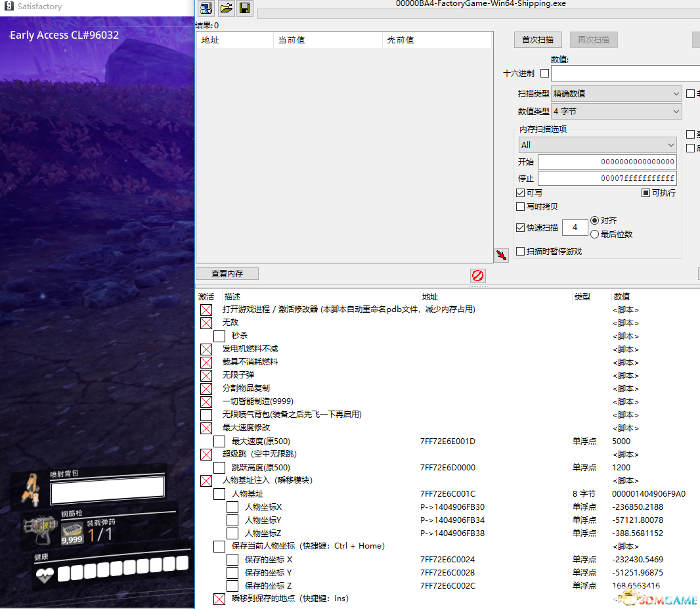Open the All memory region dropdown
This screenshot has width=700, height=609.
[598, 145]
